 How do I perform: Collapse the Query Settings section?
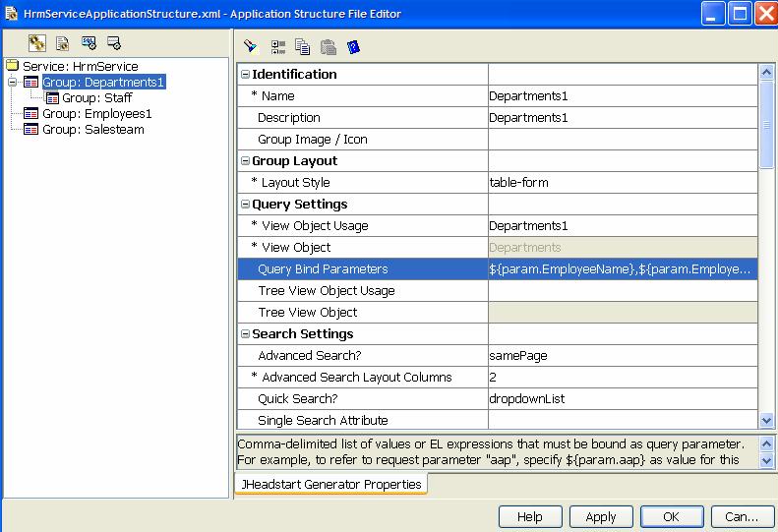[x=245, y=205]
